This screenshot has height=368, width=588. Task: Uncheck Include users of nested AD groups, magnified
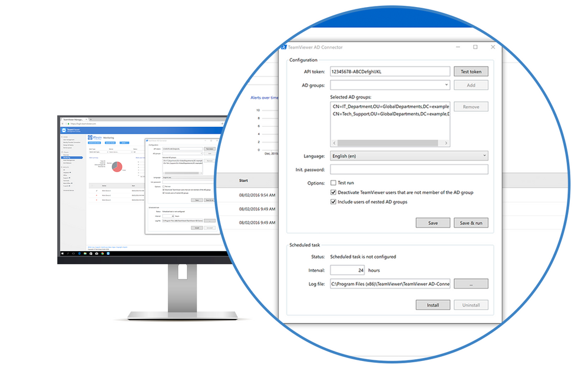point(333,202)
